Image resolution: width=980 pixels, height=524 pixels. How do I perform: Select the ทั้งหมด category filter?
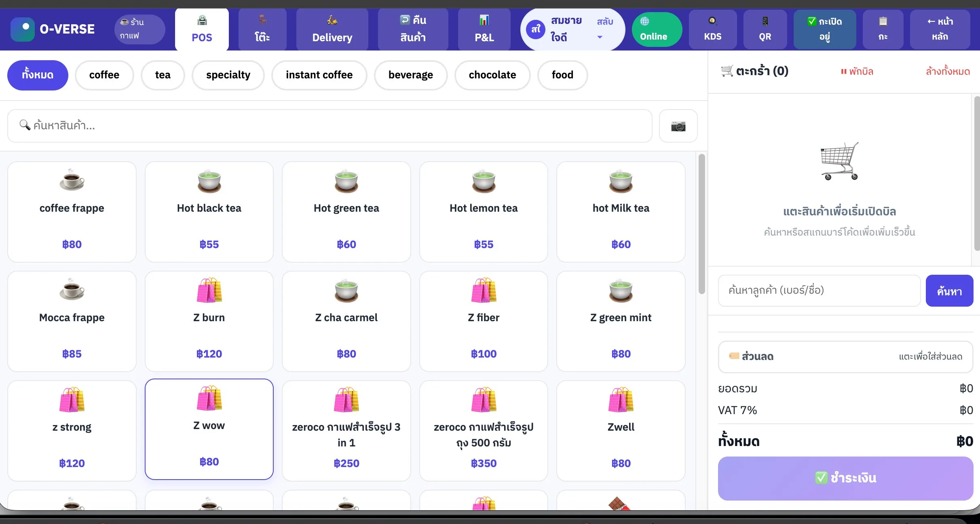(38, 75)
